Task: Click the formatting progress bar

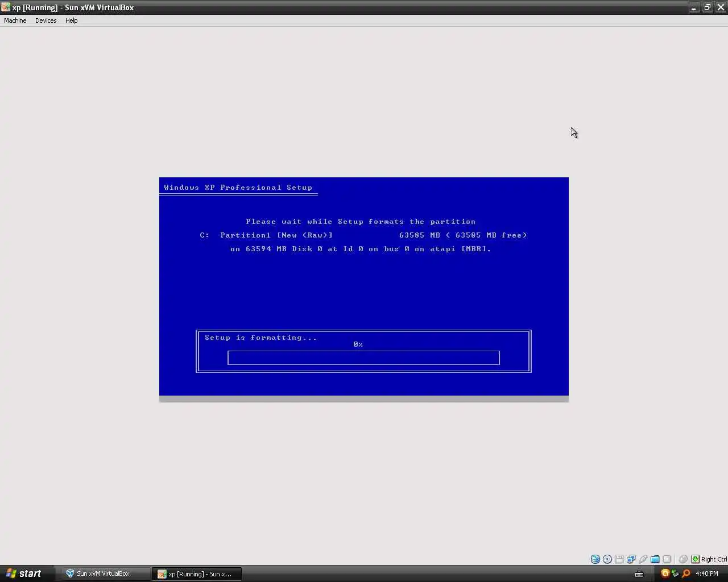Action: click(363, 357)
